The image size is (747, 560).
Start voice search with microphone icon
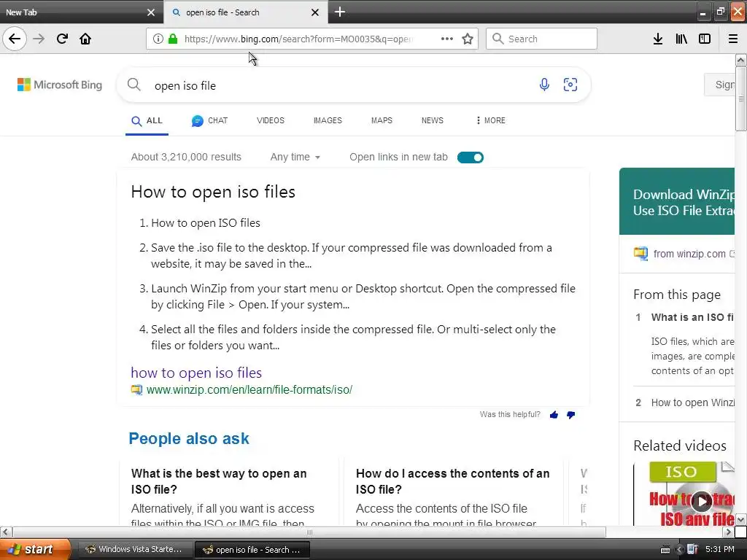544,85
